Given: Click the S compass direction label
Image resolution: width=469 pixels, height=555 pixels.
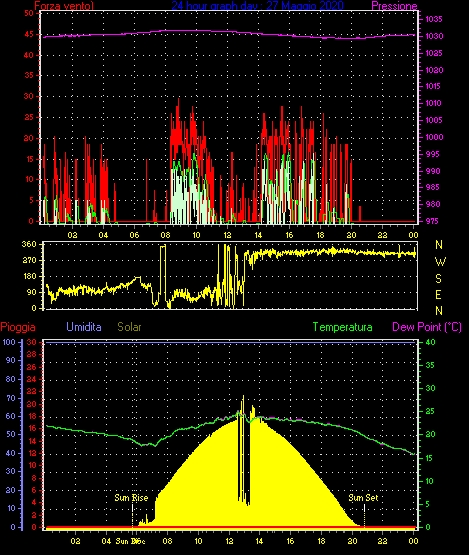Looking at the screenshot, I should (x=439, y=279).
